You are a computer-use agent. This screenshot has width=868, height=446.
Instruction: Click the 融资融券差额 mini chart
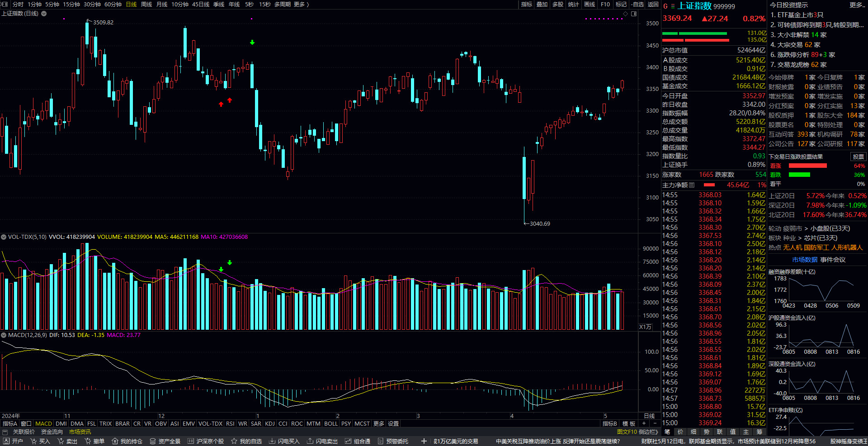tap(817, 289)
